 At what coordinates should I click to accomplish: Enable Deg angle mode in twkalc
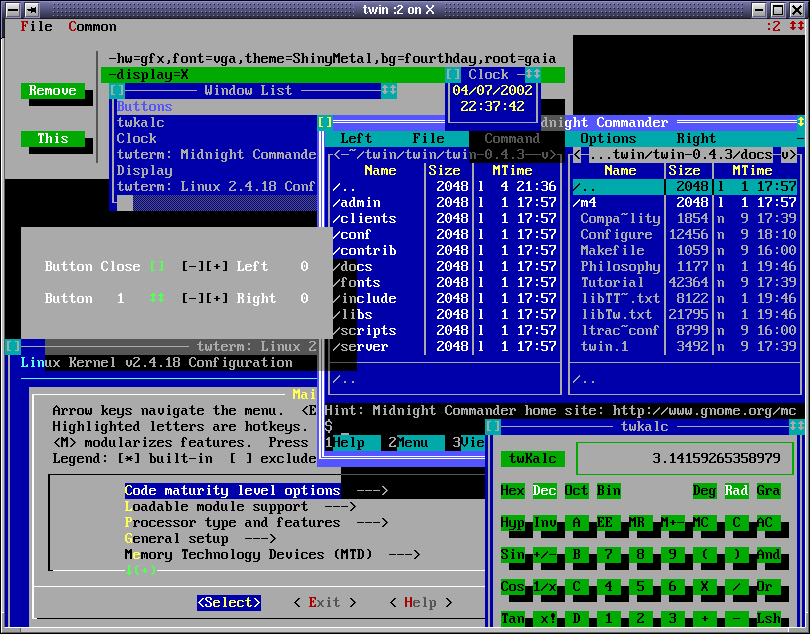pos(705,490)
